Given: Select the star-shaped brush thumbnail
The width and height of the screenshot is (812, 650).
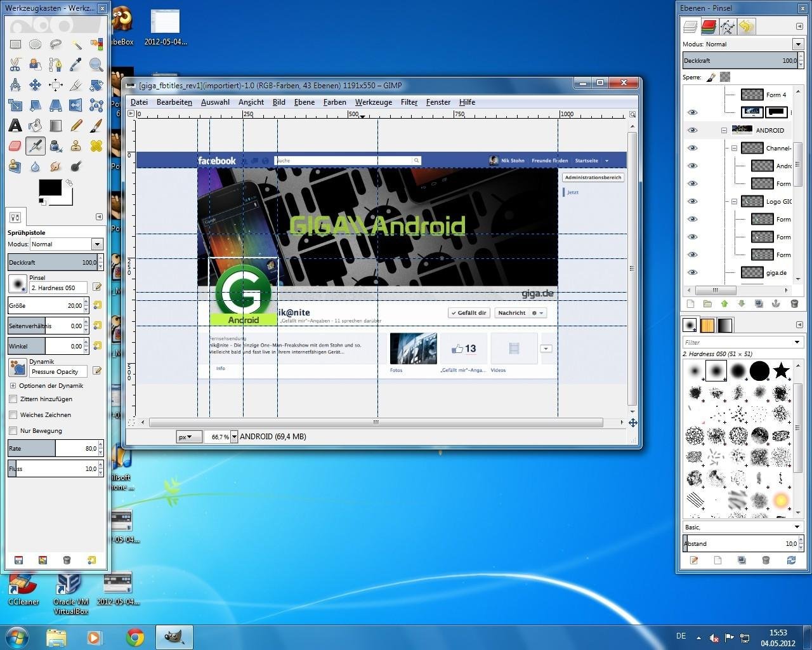Looking at the screenshot, I should coord(781,370).
